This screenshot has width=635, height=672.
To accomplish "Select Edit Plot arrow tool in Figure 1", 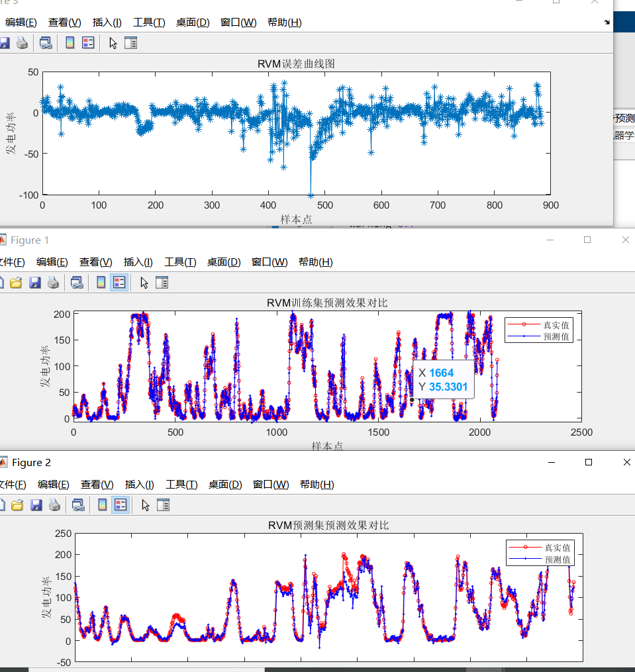I will (x=144, y=283).
